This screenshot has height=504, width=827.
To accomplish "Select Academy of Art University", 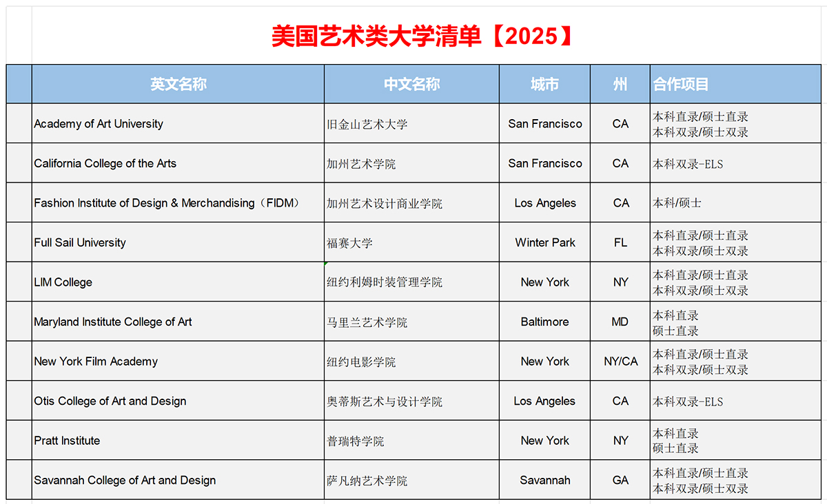I will coord(98,124).
